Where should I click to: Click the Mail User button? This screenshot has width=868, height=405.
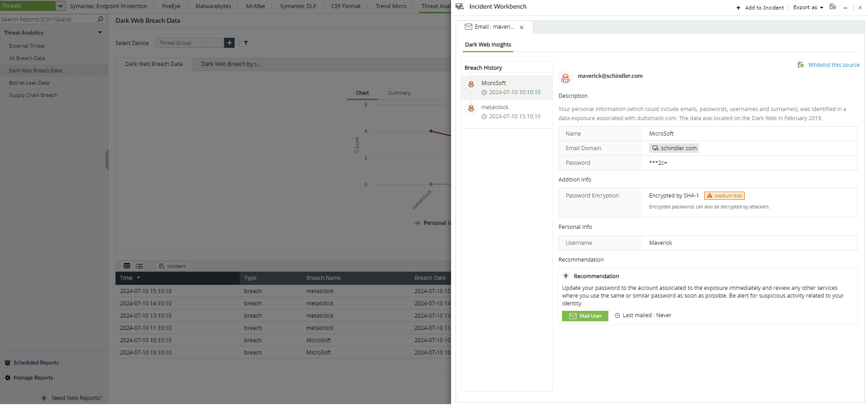click(x=585, y=316)
